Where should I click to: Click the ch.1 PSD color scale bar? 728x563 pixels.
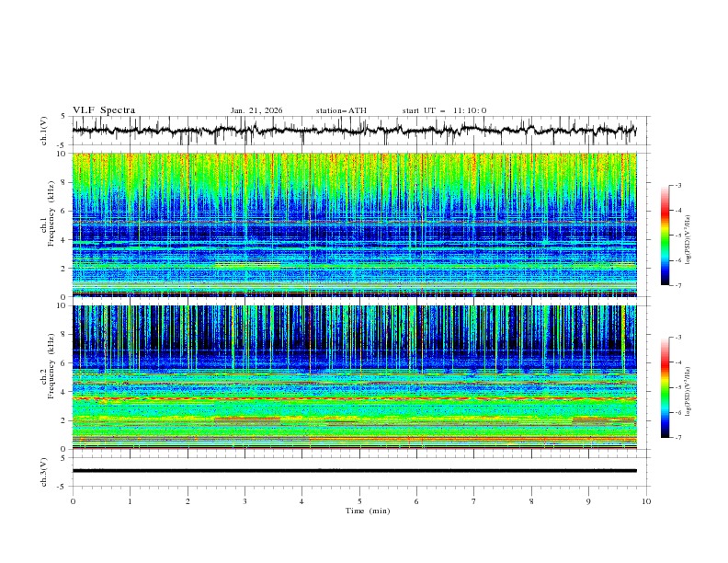point(665,236)
